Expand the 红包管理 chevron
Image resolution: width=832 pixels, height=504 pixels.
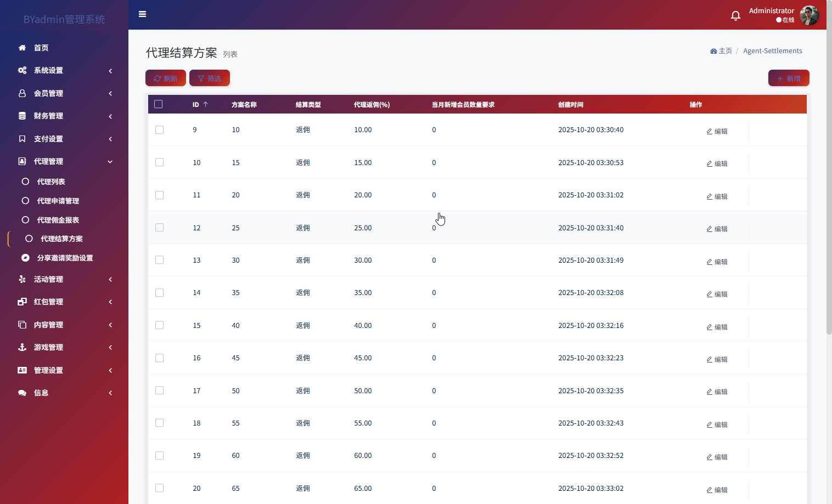110,302
